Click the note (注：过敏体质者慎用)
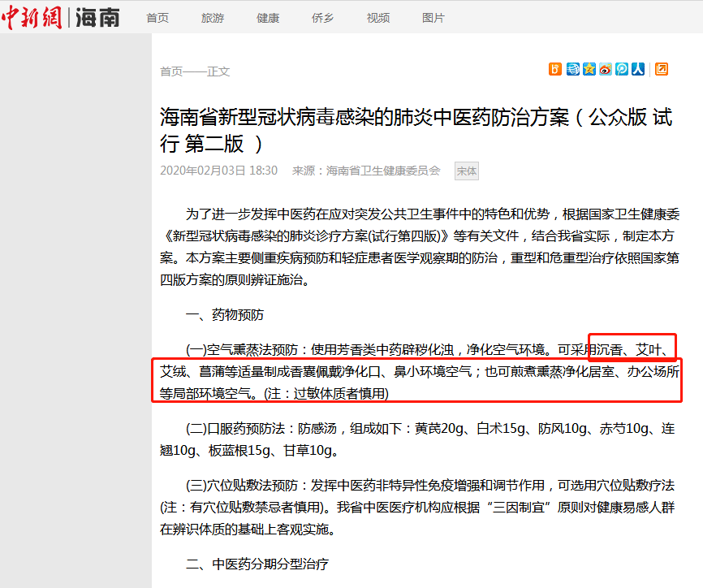 click(x=326, y=393)
